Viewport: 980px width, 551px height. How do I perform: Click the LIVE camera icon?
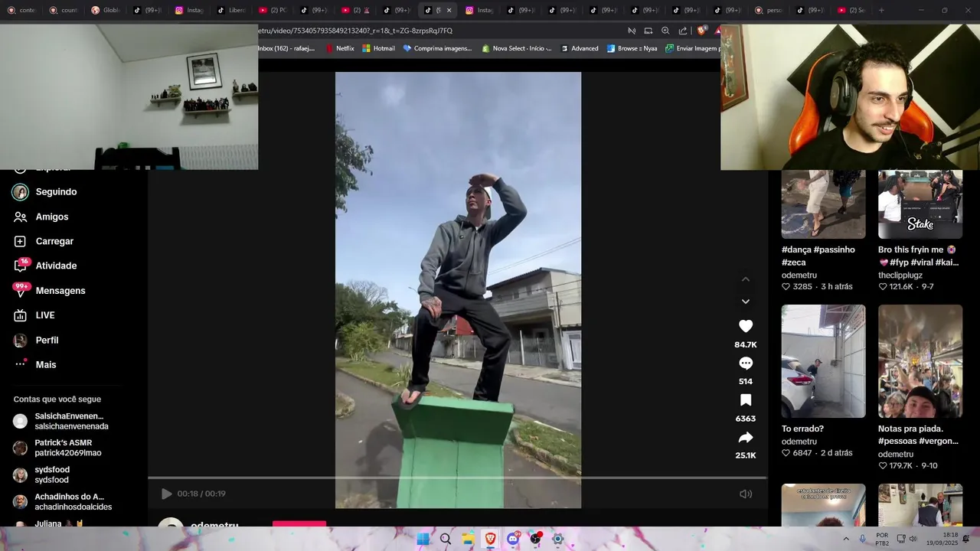tap(21, 315)
